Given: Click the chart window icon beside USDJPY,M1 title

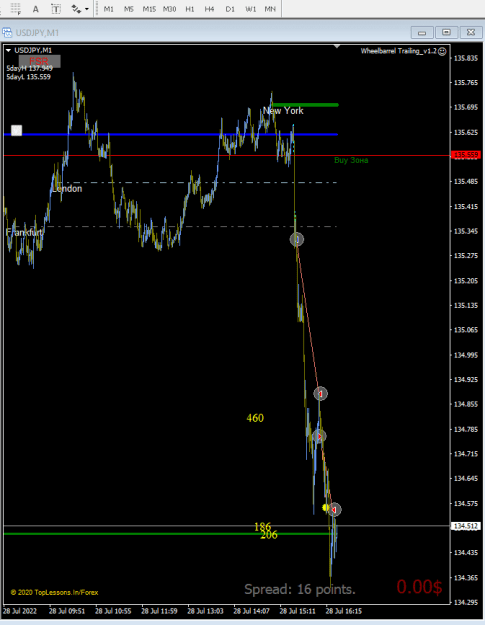Looking at the screenshot, I should tap(7, 32).
